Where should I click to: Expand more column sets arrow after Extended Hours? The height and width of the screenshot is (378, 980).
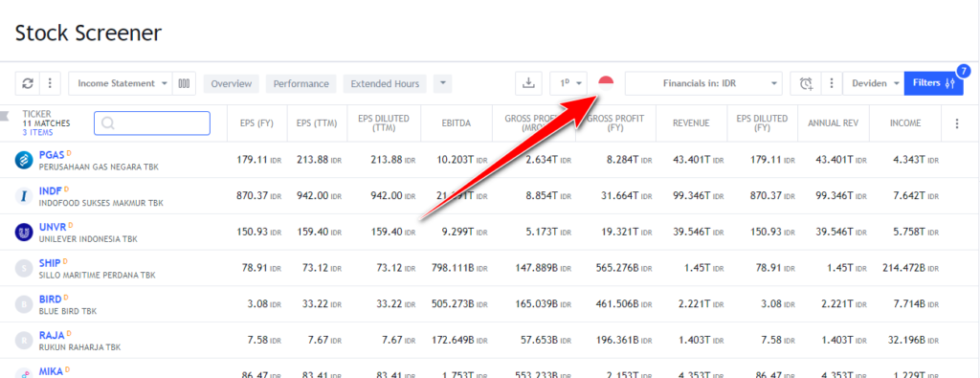click(442, 83)
